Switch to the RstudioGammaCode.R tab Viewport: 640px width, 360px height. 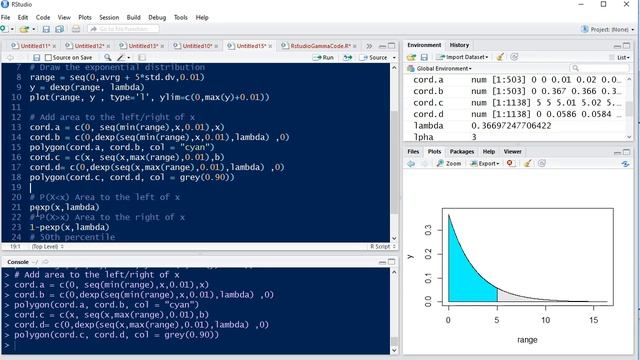(318, 46)
